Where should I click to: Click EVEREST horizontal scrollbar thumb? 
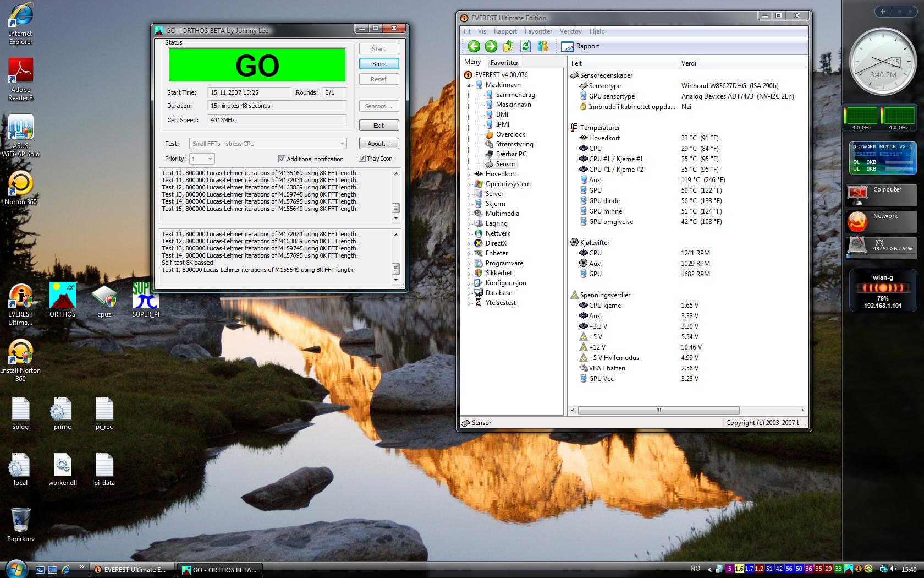(x=658, y=410)
